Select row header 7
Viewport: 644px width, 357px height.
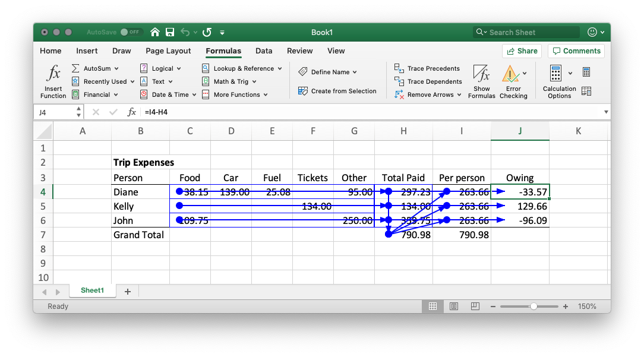(x=43, y=235)
